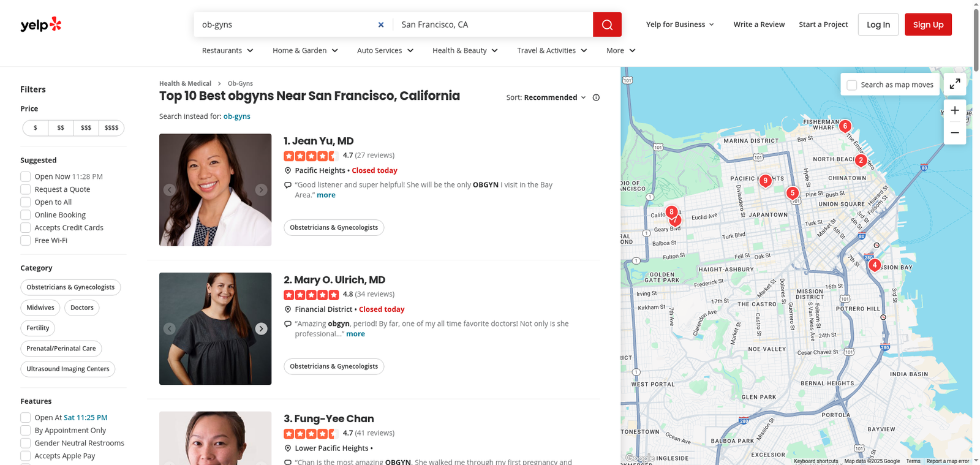Click Mary O. Ulrich star rating
This screenshot has width=980, height=465.
tap(311, 295)
